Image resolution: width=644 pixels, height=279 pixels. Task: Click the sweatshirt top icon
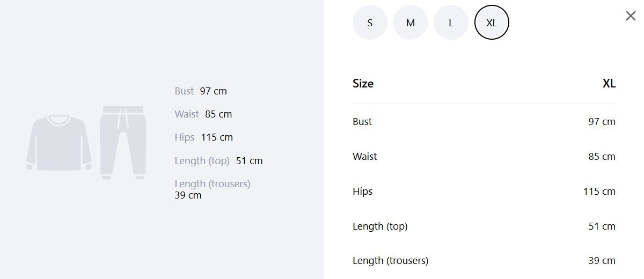pyautogui.click(x=58, y=142)
